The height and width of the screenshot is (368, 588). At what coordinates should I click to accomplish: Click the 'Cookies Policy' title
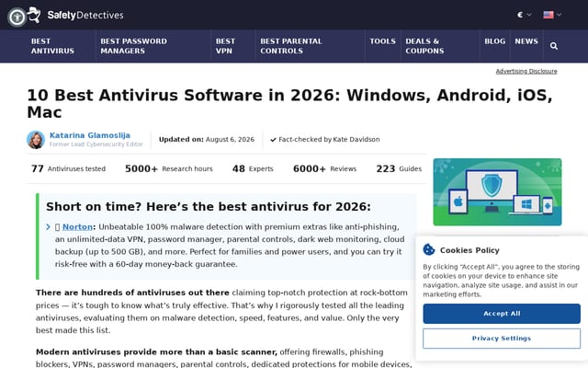(x=469, y=250)
